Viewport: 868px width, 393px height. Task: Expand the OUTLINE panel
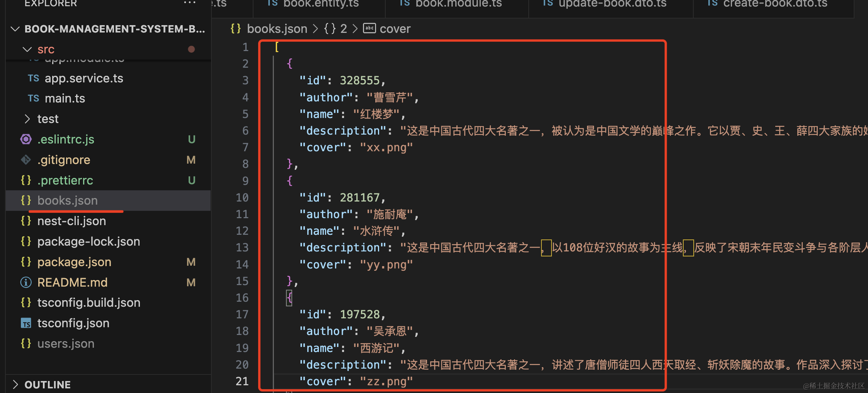point(15,384)
